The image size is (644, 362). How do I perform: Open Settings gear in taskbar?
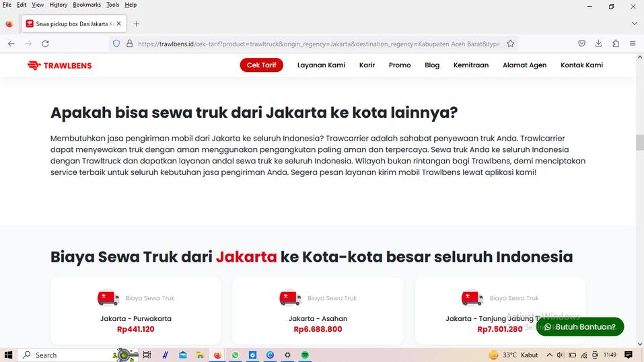coord(287,355)
